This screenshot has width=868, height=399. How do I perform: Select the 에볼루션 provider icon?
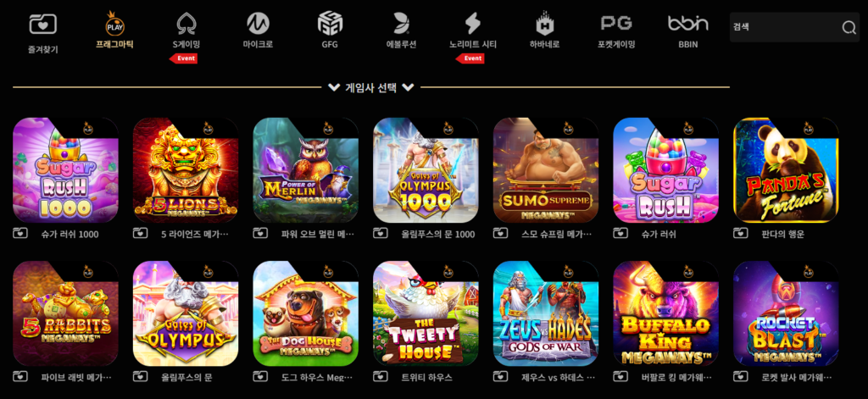point(401,24)
